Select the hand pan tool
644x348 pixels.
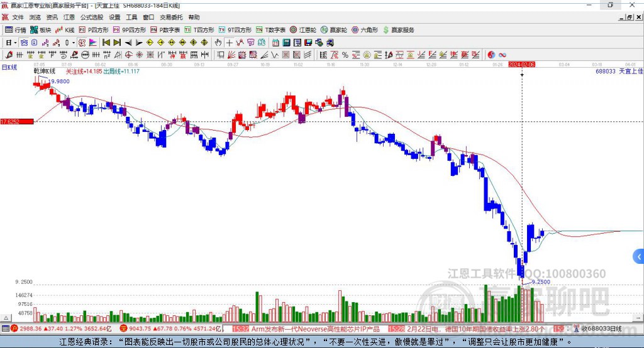(218, 42)
